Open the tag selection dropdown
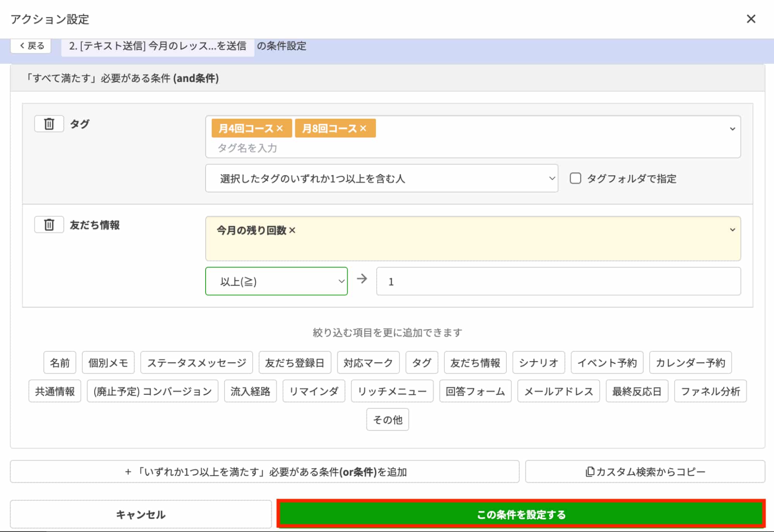The width and height of the screenshot is (774, 532). [731, 128]
